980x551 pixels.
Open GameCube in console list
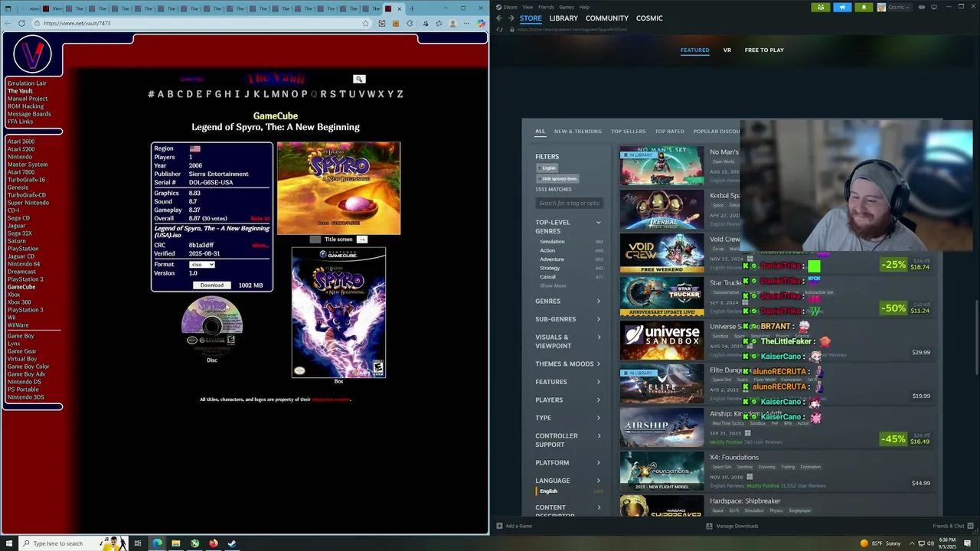pos(21,287)
